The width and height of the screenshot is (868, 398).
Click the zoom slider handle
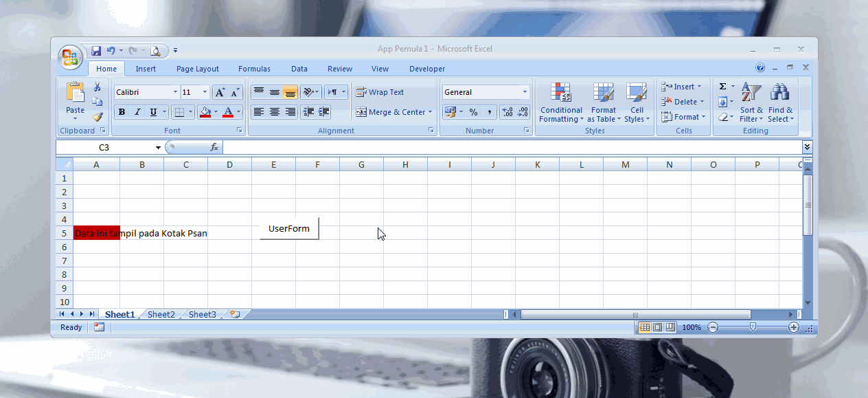point(753,327)
